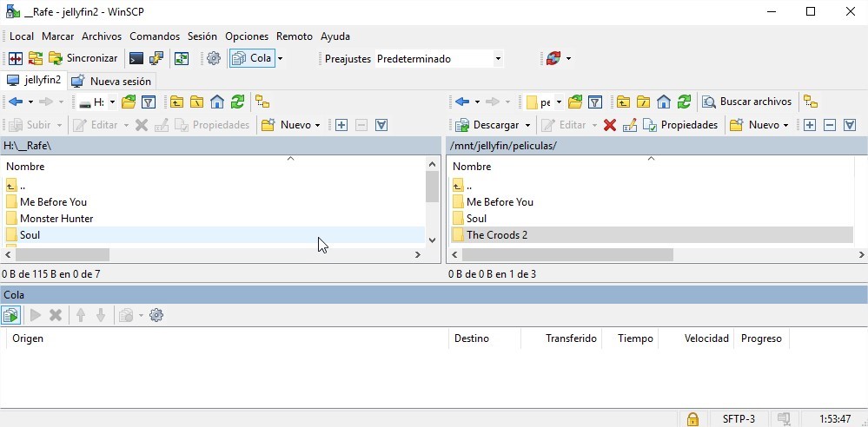Refresh the remote panel
868x427 pixels.
684,102
